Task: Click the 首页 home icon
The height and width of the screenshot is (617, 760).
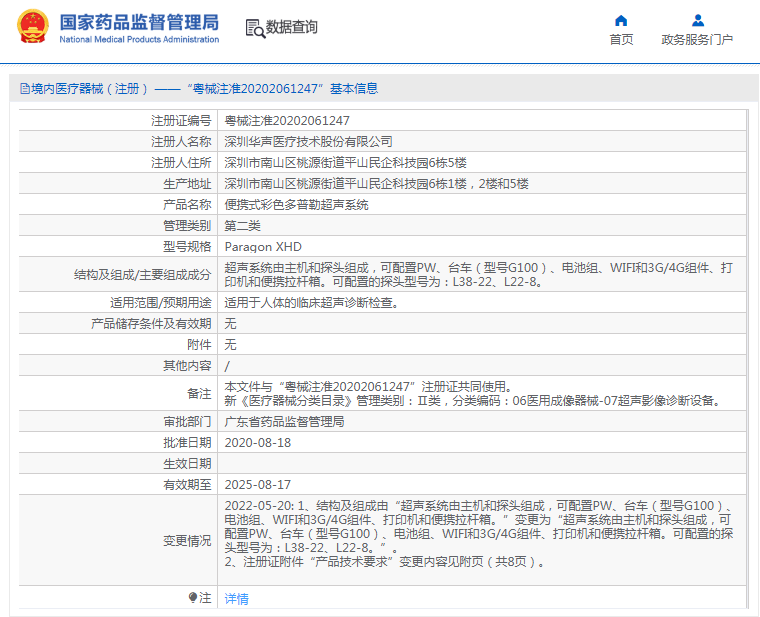Action: (x=621, y=20)
